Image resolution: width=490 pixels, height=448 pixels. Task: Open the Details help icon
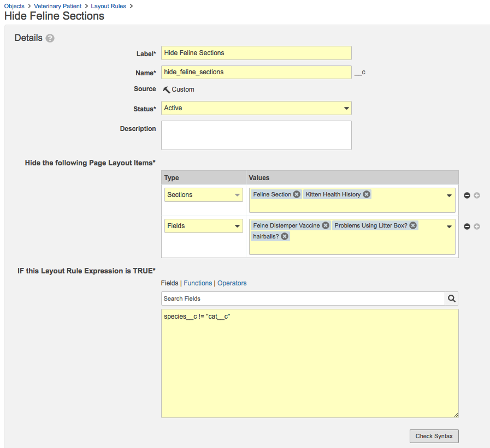coord(50,38)
